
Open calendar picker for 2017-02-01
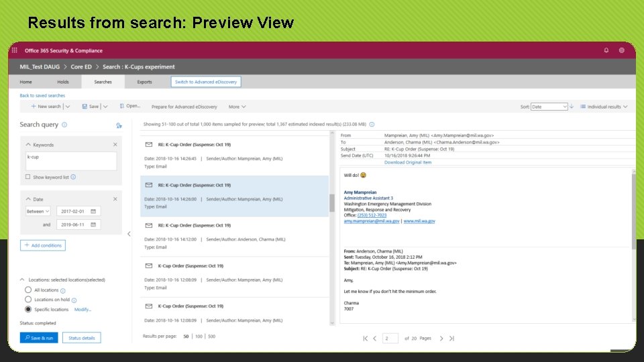click(93, 211)
